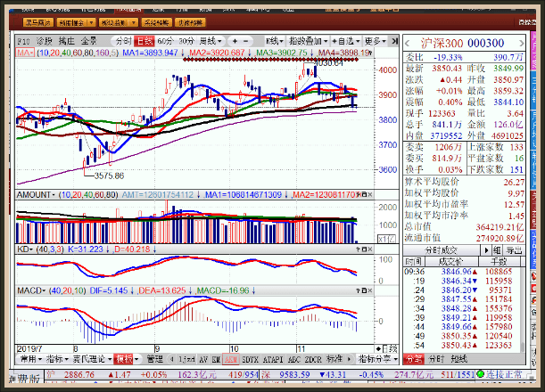Open 诊股 stock diagnosis

tap(44, 41)
